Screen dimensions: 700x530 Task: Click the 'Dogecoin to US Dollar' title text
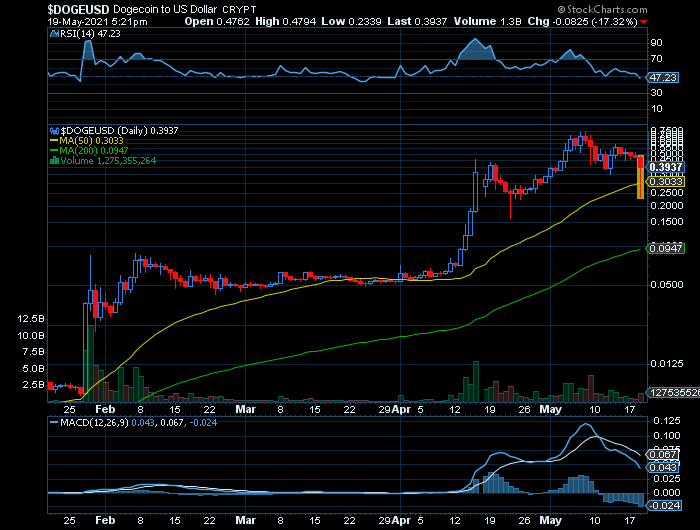click(165, 9)
